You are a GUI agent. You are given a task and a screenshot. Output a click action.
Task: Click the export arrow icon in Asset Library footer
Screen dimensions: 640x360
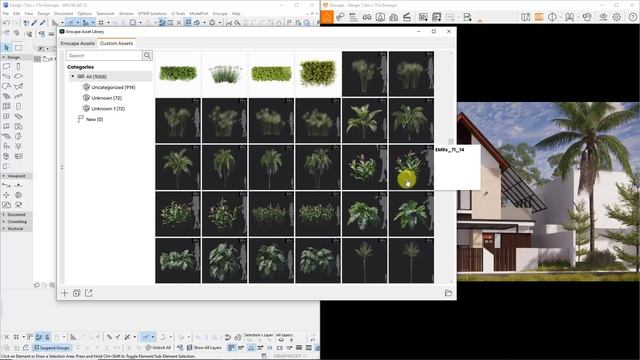pyautogui.click(x=89, y=293)
